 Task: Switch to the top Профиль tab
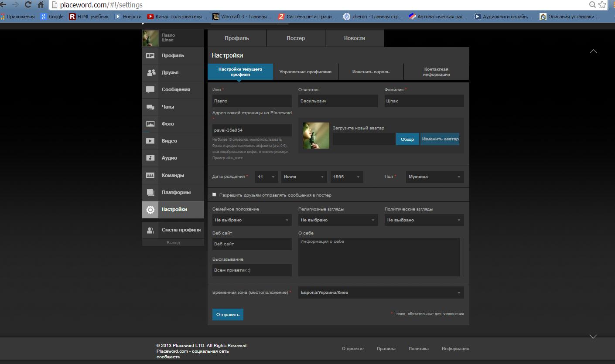237,38
